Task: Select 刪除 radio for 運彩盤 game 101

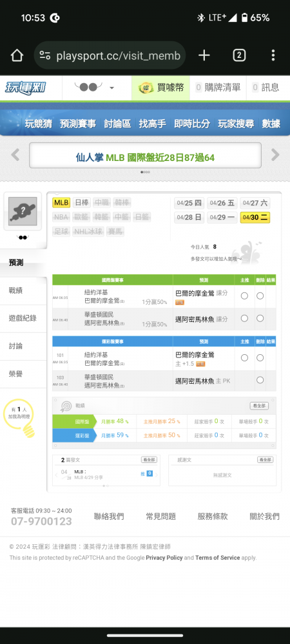Action: (260, 357)
